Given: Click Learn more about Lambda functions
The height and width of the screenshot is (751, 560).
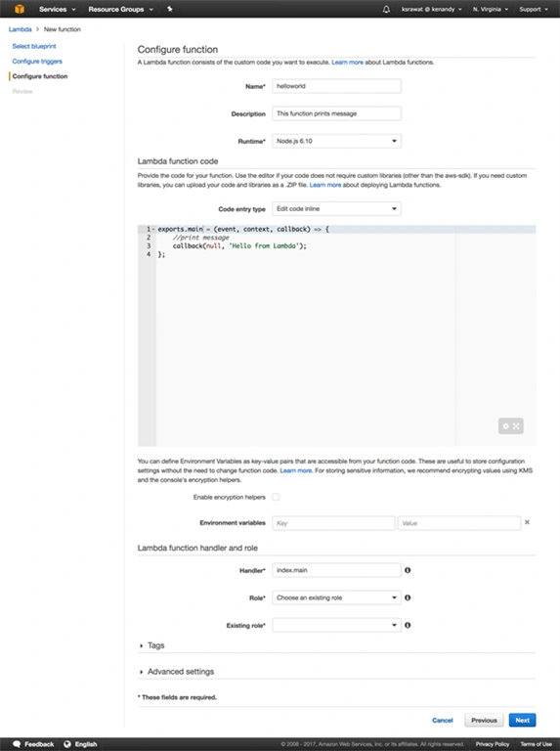Looking at the screenshot, I should click(x=347, y=63).
